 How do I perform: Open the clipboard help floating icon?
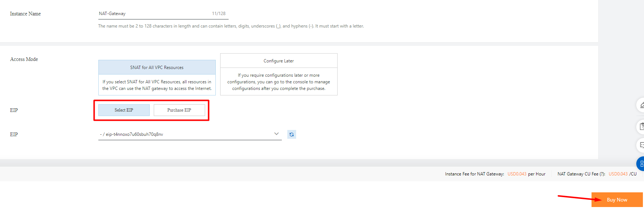tap(641, 127)
